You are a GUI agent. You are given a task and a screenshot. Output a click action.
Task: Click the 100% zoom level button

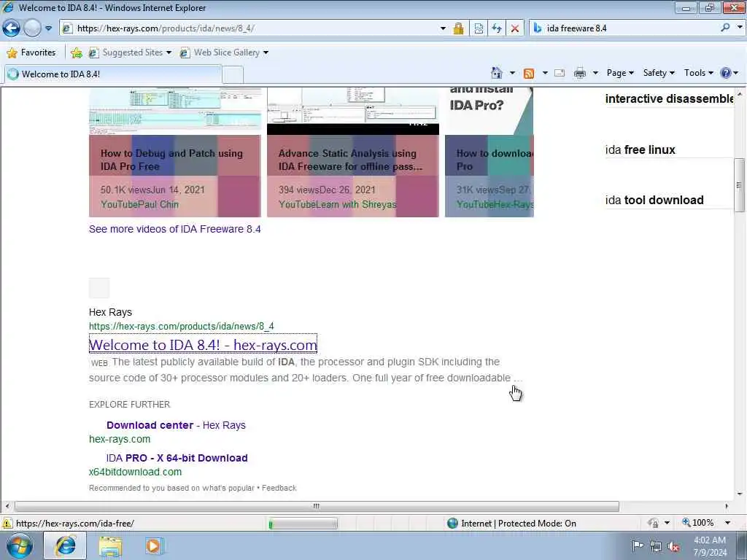698,523
